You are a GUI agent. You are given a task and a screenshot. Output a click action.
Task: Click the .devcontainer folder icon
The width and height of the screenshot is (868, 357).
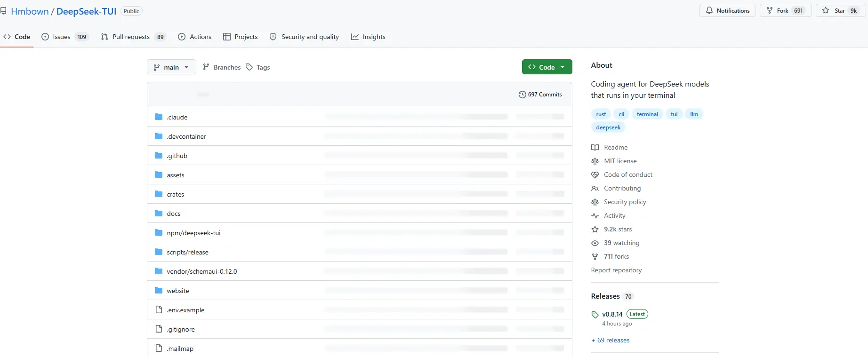coord(159,136)
